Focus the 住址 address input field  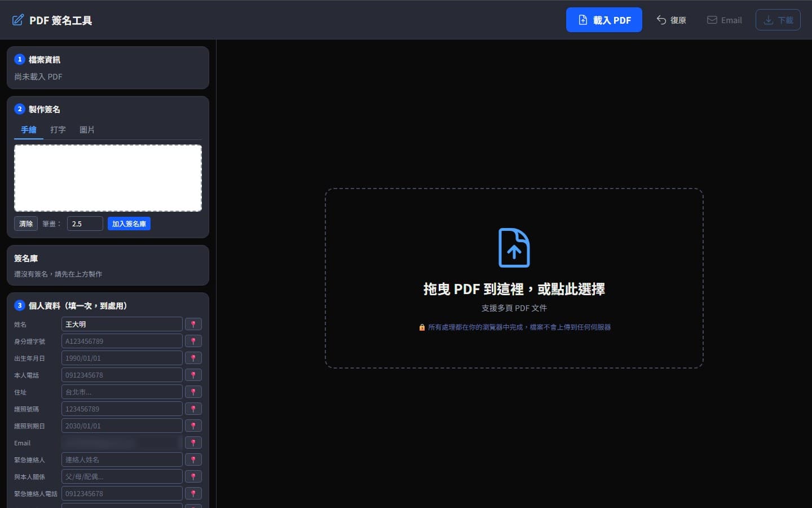[x=122, y=392]
